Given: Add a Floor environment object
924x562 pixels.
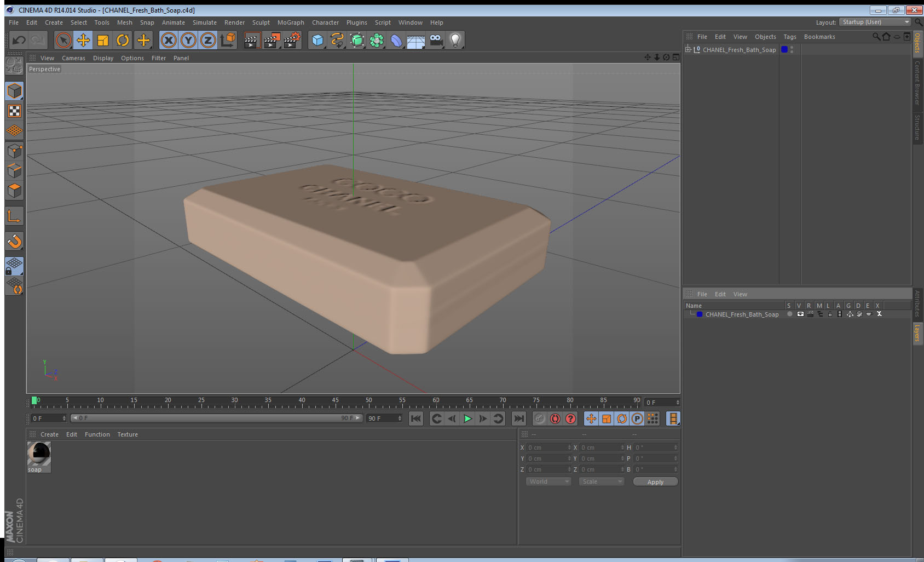Looking at the screenshot, I should click(x=416, y=40).
